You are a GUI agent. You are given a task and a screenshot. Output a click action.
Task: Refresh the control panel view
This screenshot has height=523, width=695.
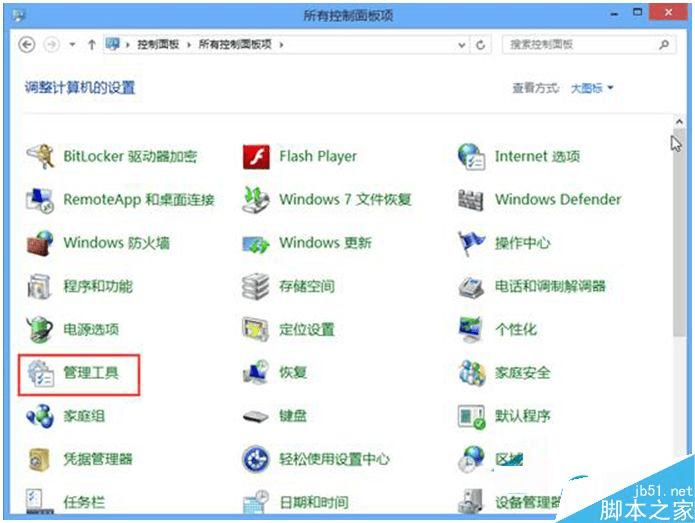(480, 44)
